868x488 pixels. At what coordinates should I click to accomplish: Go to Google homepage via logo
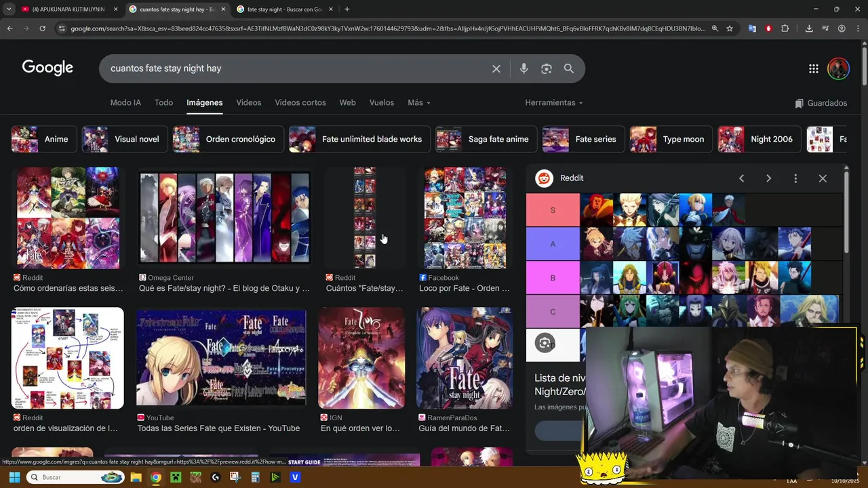(x=47, y=68)
